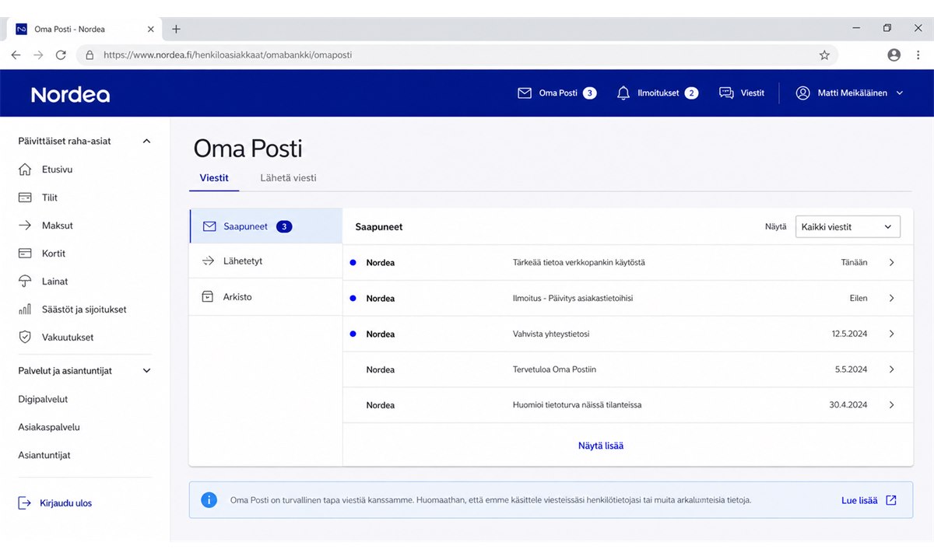The image size is (934, 560).
Task: Select Lähetetyt folder
Action: point(265,261)
